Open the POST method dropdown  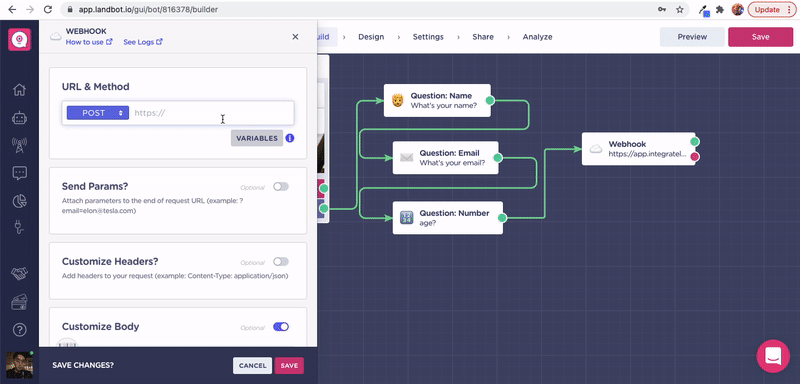(x=98, y=113)
